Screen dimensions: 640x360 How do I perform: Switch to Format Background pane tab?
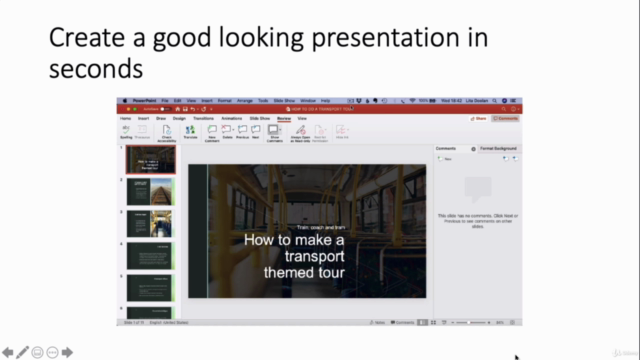click(498, 149)
